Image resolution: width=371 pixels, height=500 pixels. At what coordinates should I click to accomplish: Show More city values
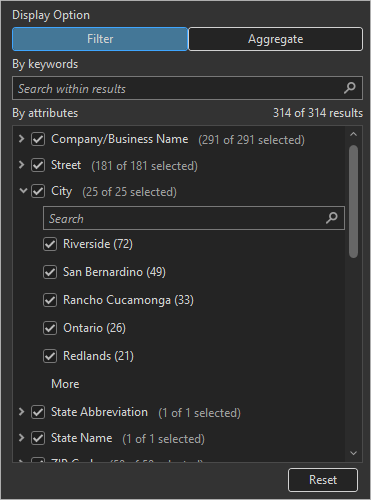[x=65, y=384]
